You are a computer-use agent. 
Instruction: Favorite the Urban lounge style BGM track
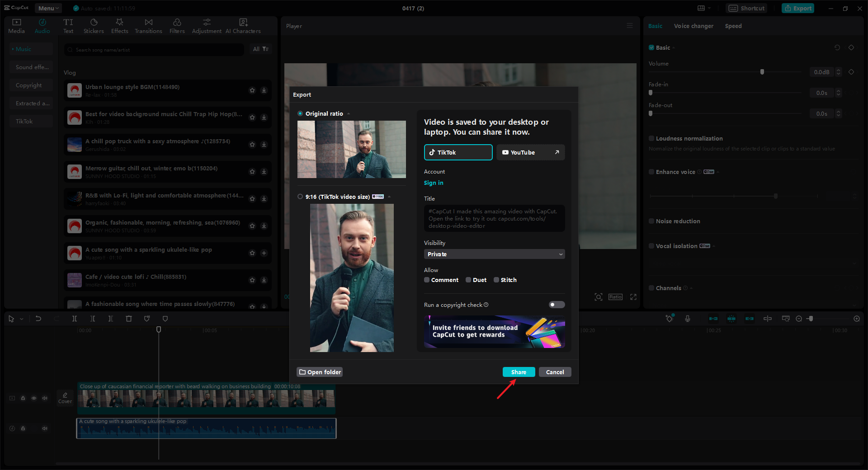point(252,90)
